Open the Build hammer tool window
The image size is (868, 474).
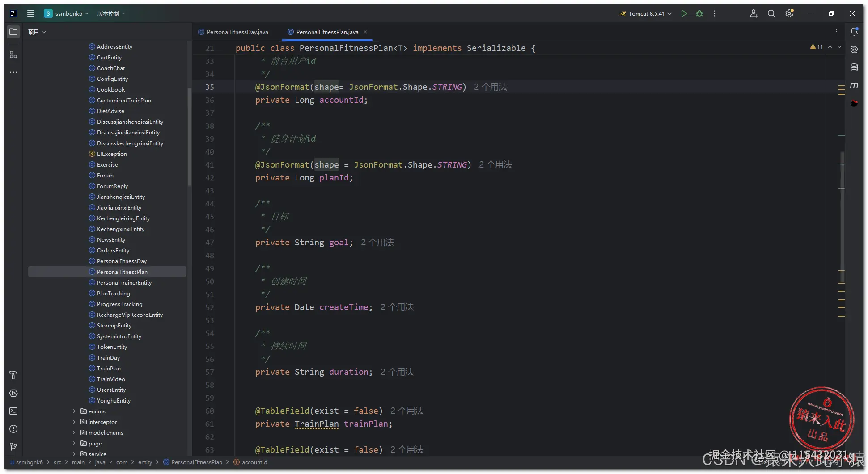[x=13, y=375]
